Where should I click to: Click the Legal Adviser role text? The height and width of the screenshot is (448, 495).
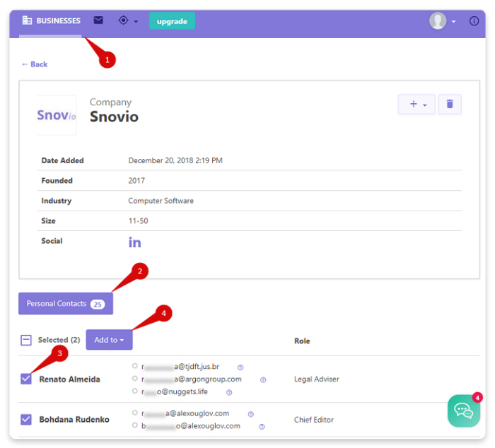317,379
